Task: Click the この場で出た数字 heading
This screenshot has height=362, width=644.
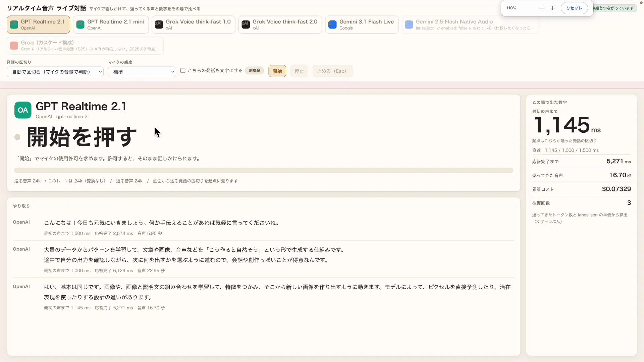Action: (549, 102)
